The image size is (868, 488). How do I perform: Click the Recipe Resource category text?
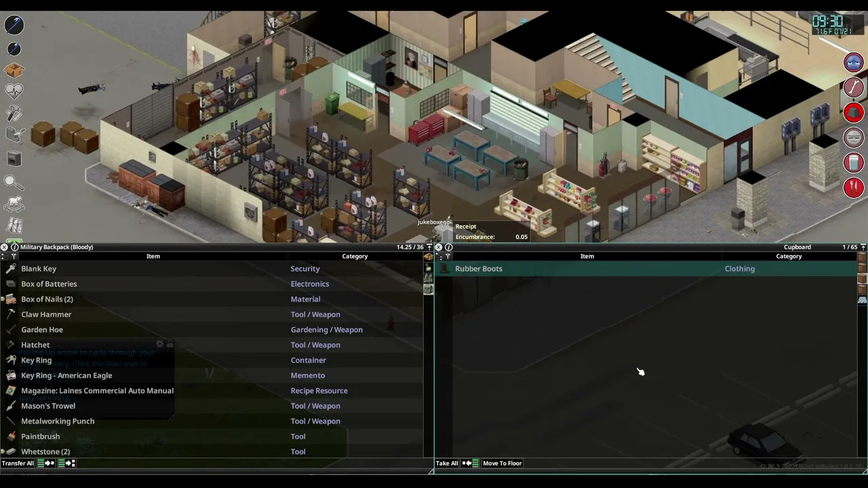pyautogui.click(x=319, y=391)
